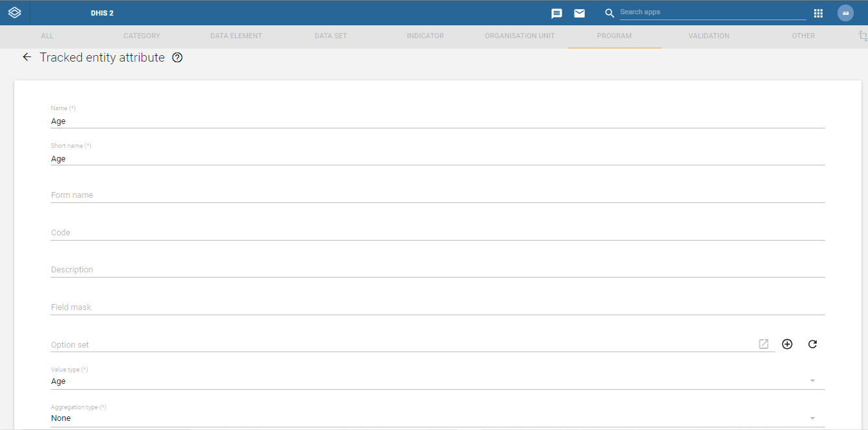Click the icon beside the OTHER tab
This screenshot has height=430, width=868.
click(x=862, y=36)
